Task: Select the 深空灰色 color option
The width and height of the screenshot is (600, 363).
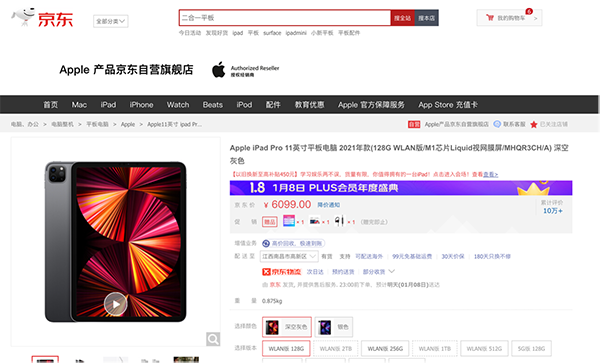Action: [x=287, y=327]
